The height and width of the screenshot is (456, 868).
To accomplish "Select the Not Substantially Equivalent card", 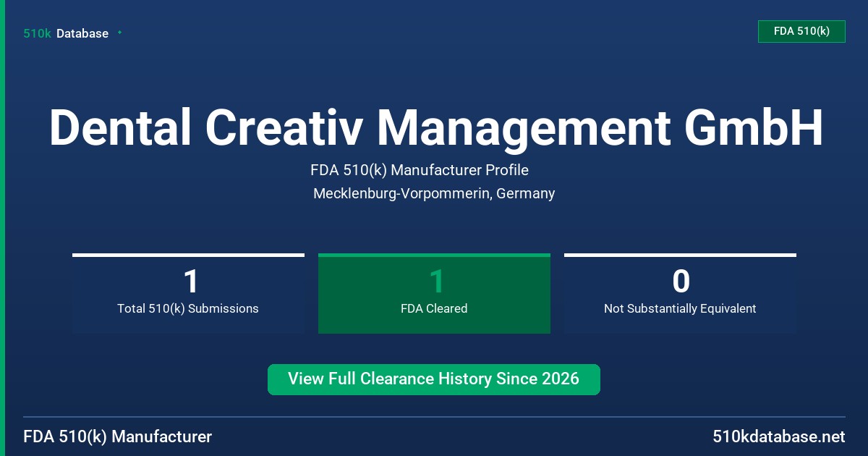I will (680, 293).
